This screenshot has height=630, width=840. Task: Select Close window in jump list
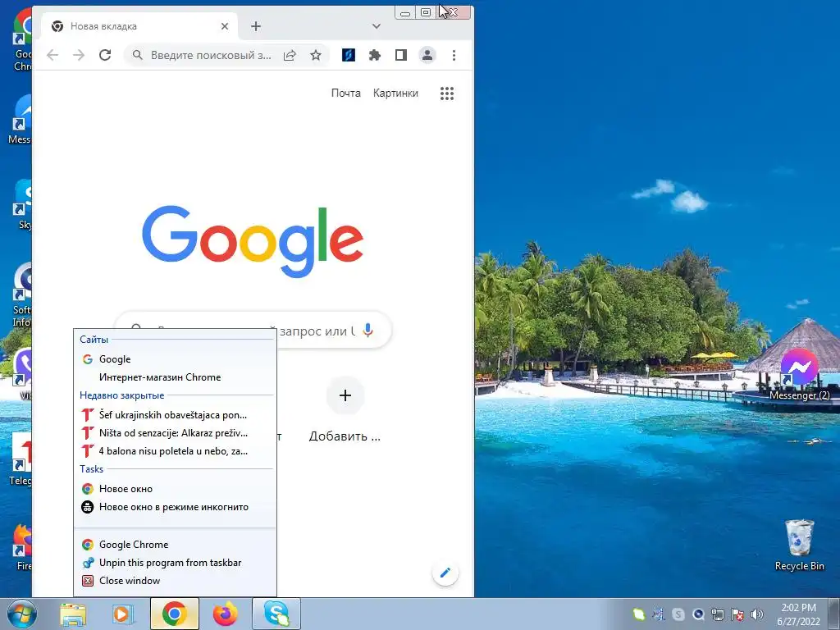tap(176, 581)
